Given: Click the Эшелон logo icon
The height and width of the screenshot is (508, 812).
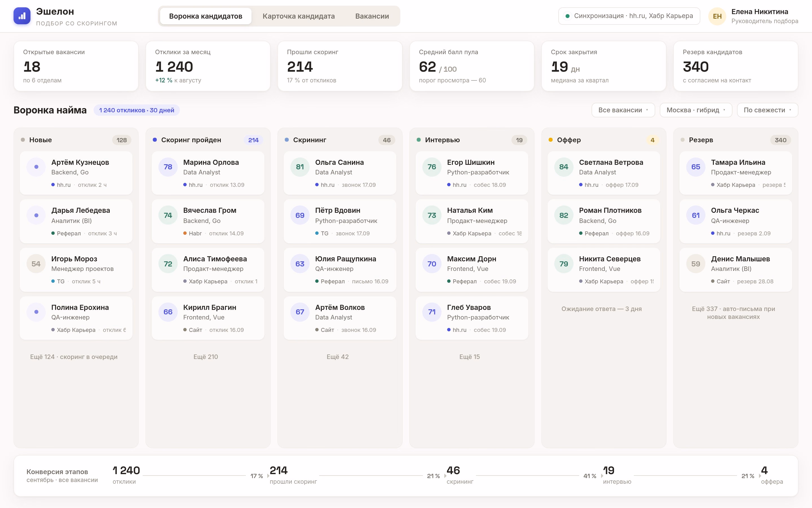Looking at the screenshot, I should coord(22,16).
